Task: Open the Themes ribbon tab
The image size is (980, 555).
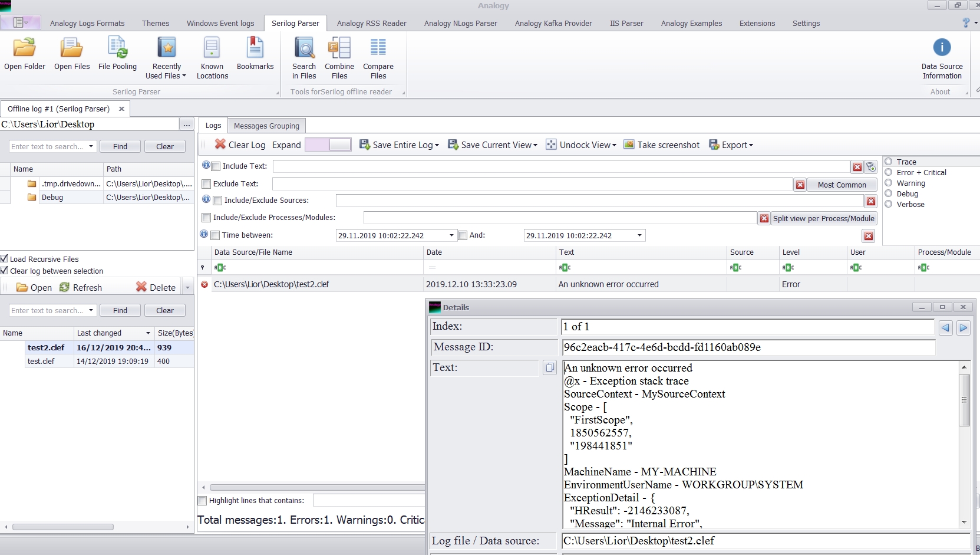Action: 156,24
